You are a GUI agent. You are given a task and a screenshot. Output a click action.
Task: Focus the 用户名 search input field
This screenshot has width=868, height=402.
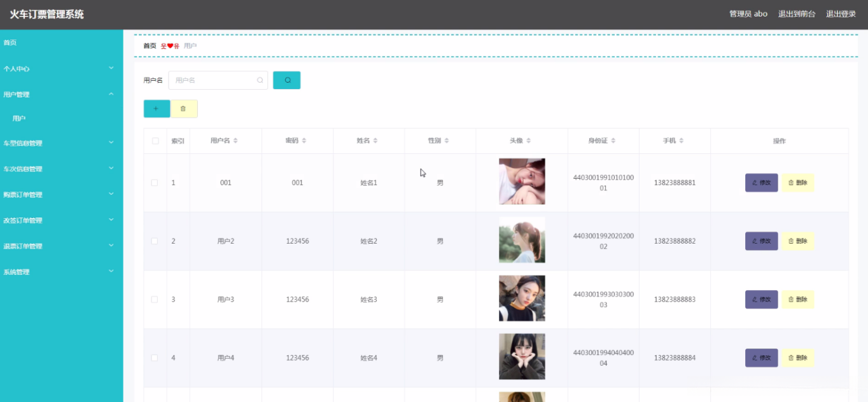tap(218, 80)
